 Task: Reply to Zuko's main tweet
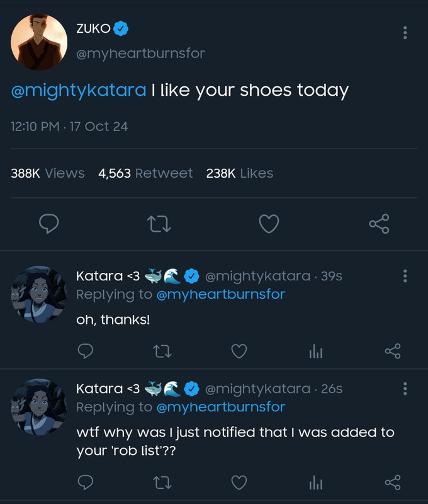point(49,224)
